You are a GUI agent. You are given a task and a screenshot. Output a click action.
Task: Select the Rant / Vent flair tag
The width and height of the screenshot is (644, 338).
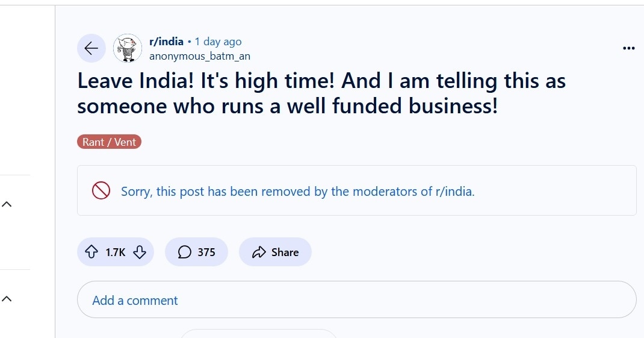tap(109, 142)
